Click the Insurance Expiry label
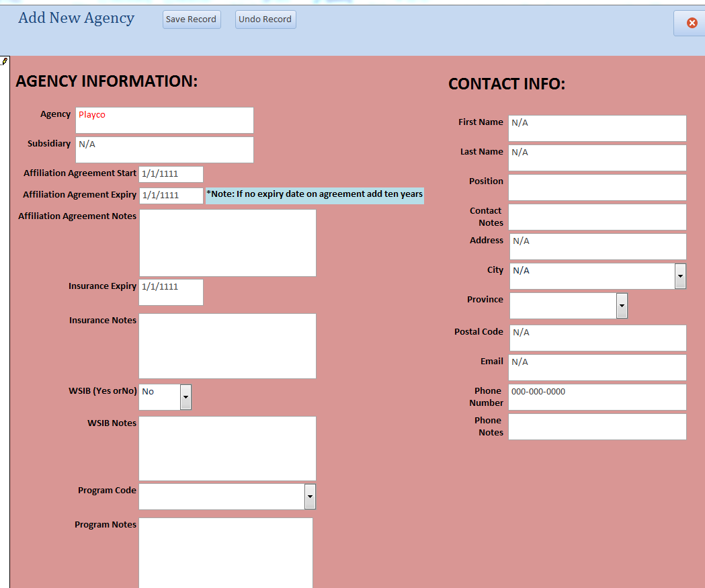705x588 pixels. [103, 286]
